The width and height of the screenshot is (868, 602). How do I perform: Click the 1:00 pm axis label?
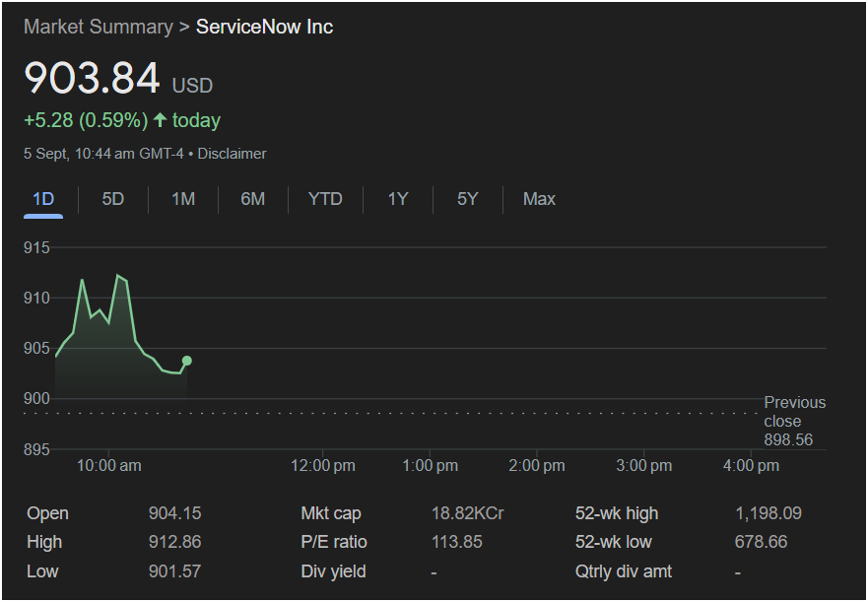pos(431,465)
